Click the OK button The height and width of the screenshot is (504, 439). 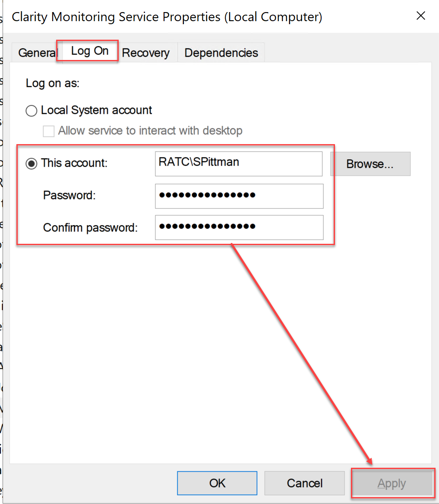pyautogui.click(x=217, y=483)
